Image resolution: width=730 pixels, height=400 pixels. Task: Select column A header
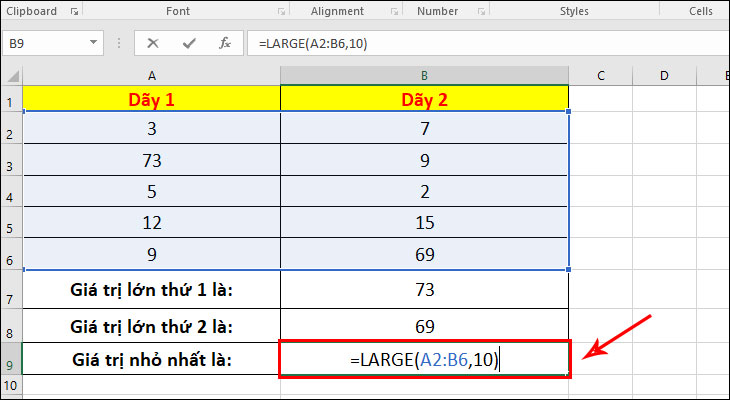pyautogui.click(x=151, y=76)
